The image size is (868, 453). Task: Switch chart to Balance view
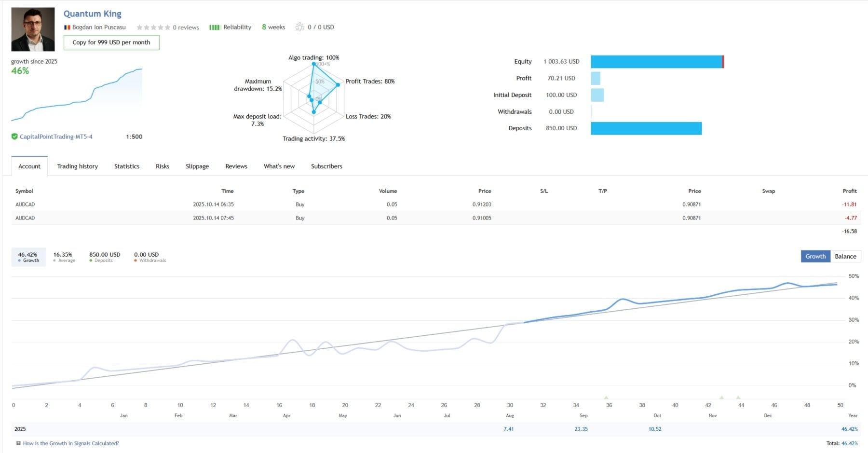pos(845,256)
